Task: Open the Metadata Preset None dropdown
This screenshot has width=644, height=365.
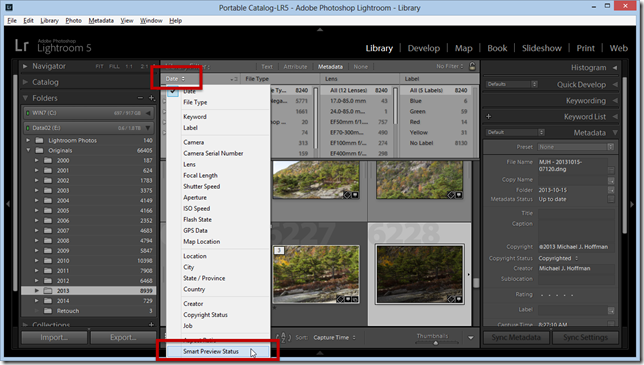Action: coord(576,147)
